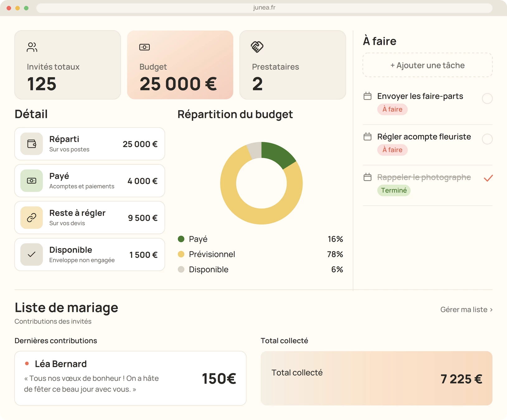Click the 16% value for Payé
Viewport: 507px width, 420px height.
click(335, 239)
